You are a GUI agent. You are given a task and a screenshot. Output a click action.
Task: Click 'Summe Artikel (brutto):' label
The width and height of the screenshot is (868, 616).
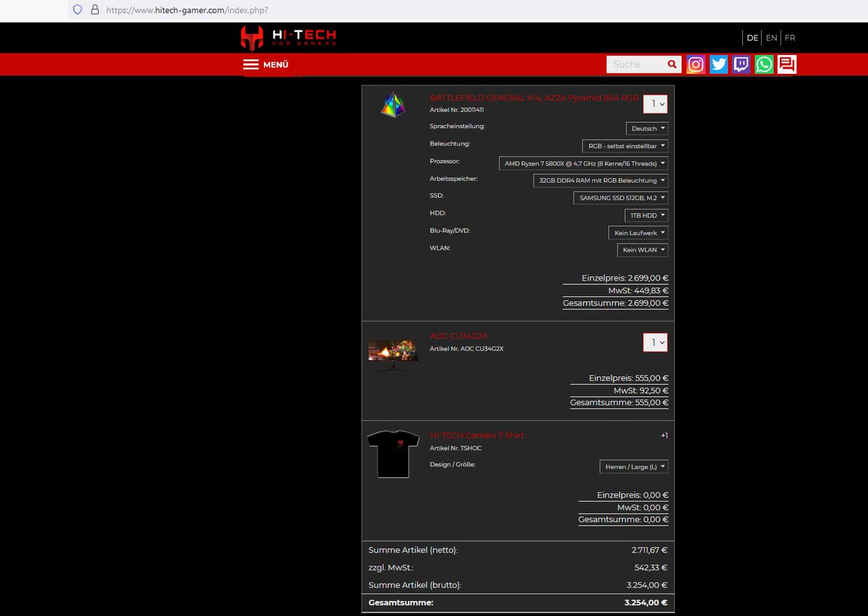coord(415,585)
